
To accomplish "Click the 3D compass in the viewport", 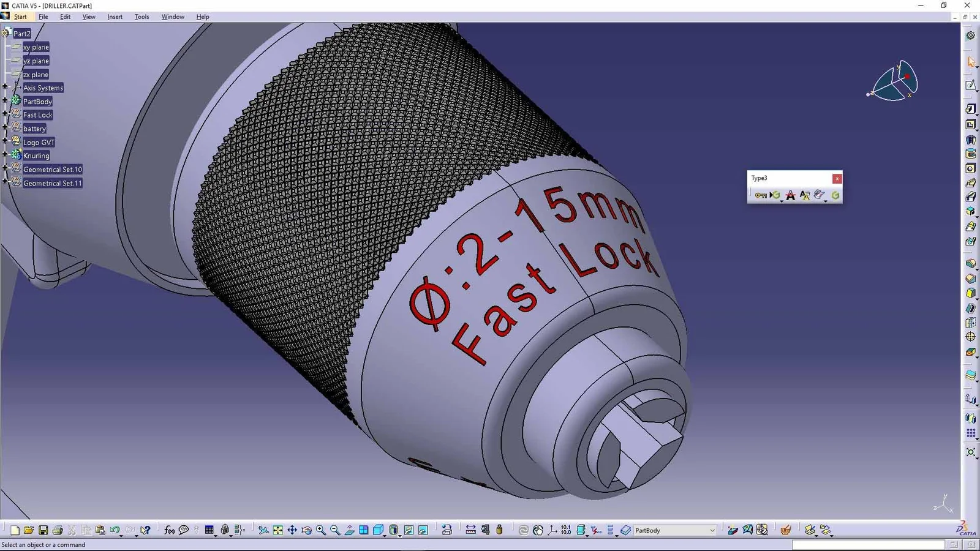I will coord(894,81).
